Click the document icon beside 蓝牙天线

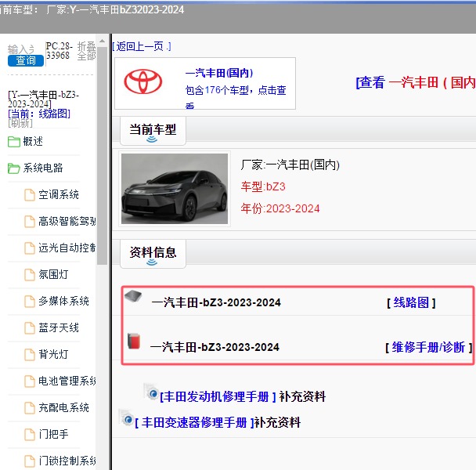click(x=30, y=327)
